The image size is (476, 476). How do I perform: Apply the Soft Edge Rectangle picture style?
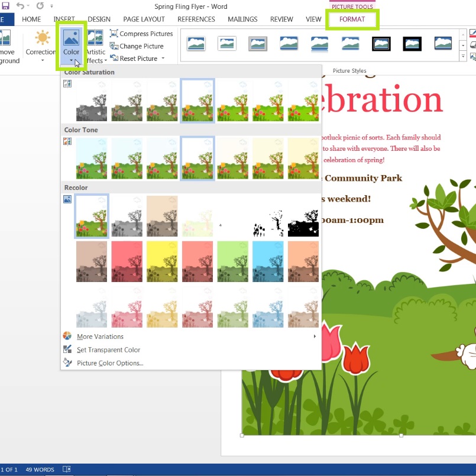tap(350, 43)
